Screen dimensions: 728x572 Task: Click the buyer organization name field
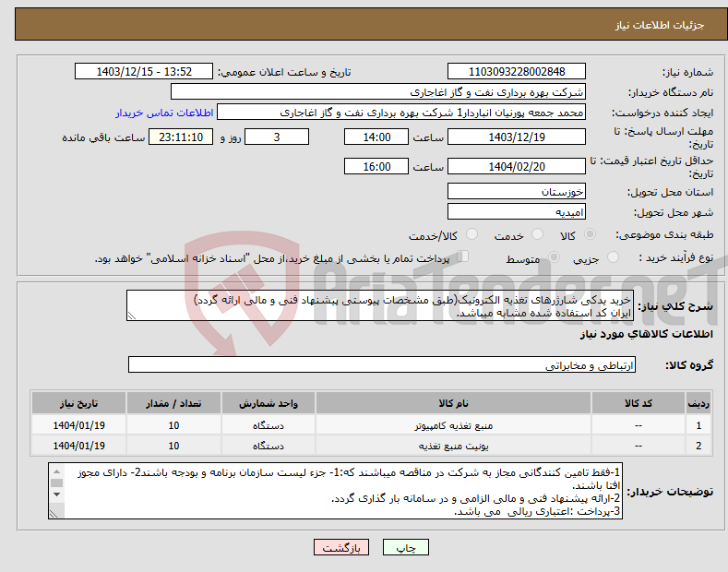pos(378,92)
